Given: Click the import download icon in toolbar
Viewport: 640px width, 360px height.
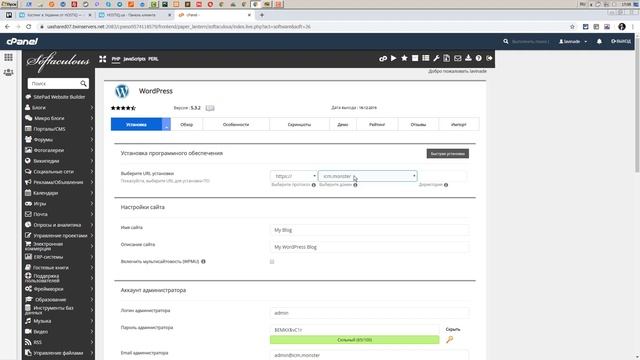Looking at the screenshot, I should (468, 58).
